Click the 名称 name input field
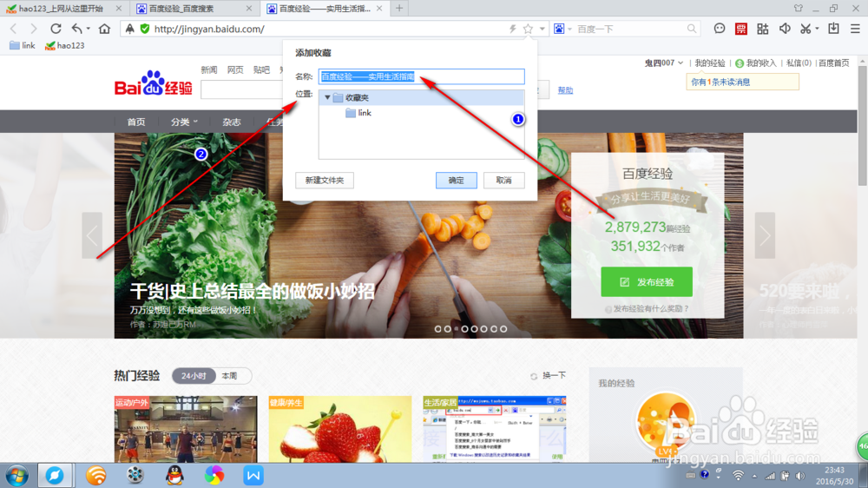The height and width of the screenshot is (488, 868). click(421, 76)
